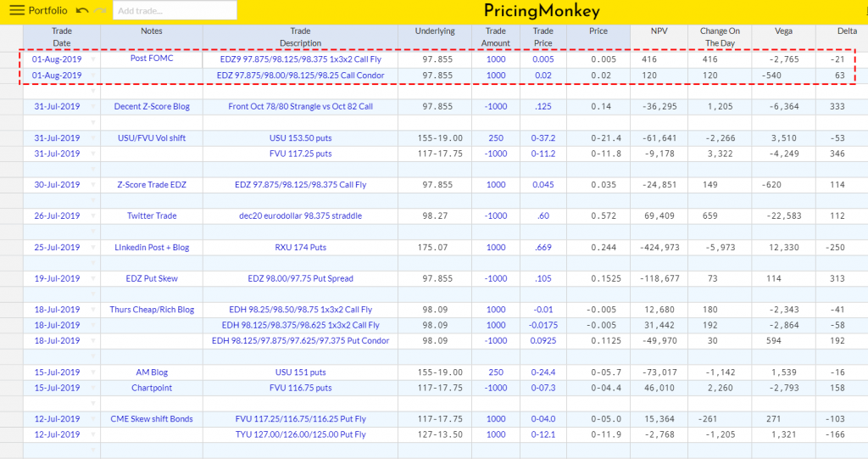Screen dimensions: 868x459
Task: Click EDZ9 97.875/98.125/98.375 1x3x2 Call Fly
Action: pyautogui.click(x=301, y=59)
